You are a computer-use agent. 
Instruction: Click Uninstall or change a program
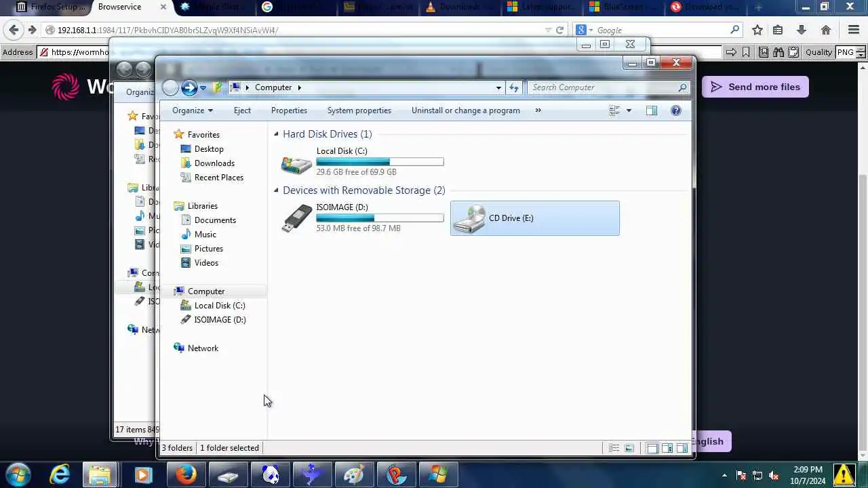(x=466, y=110)
